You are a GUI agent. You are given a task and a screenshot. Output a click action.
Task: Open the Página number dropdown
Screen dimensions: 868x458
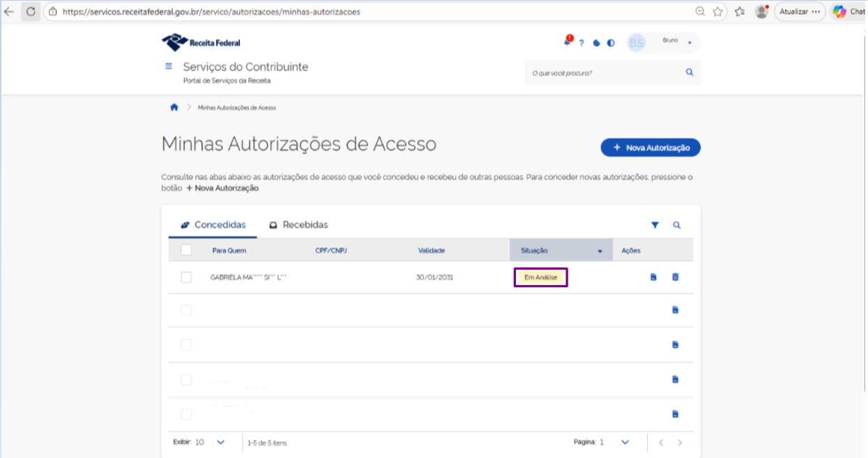click(x=625, y=442)
